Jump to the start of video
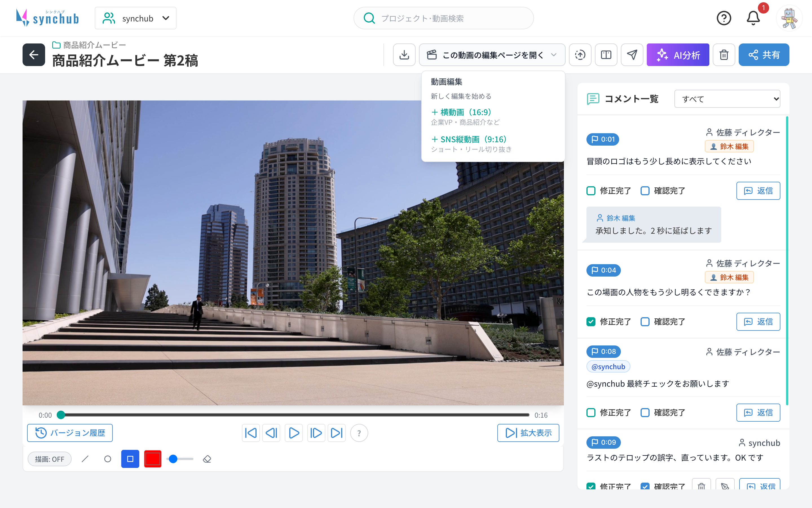812x508 pixels. [251, 433]
